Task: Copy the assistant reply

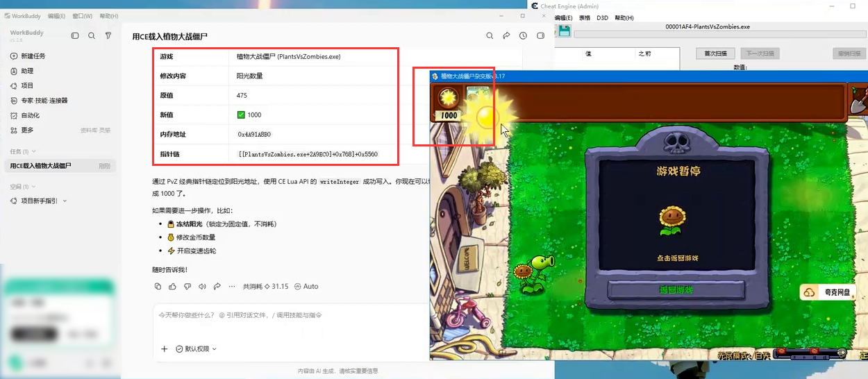Action: tap(158, 286)
